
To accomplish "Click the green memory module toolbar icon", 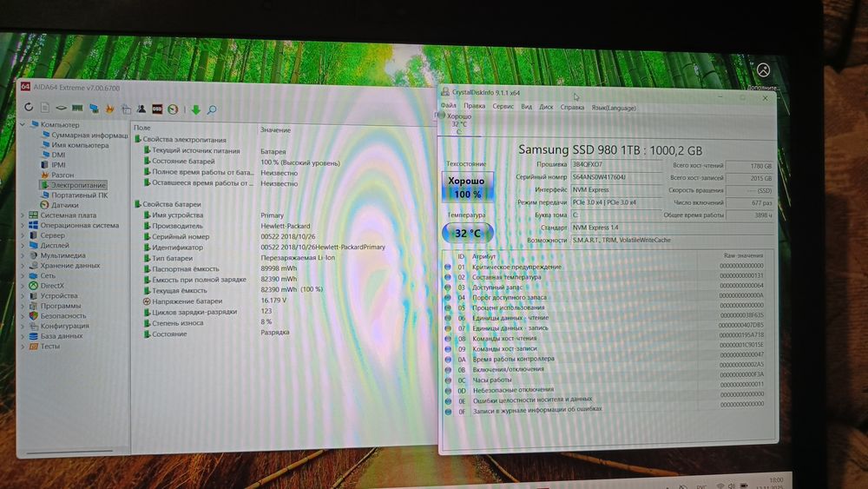I will [77, 108].
